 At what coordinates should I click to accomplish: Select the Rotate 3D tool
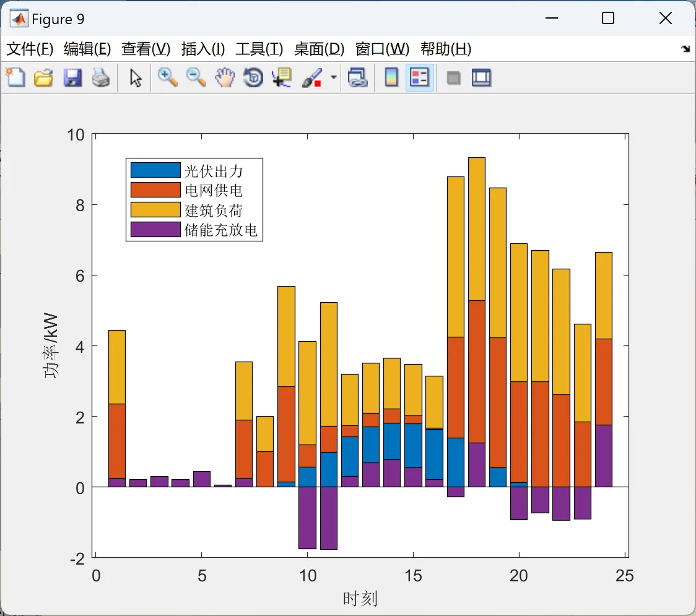pos(253,77)
